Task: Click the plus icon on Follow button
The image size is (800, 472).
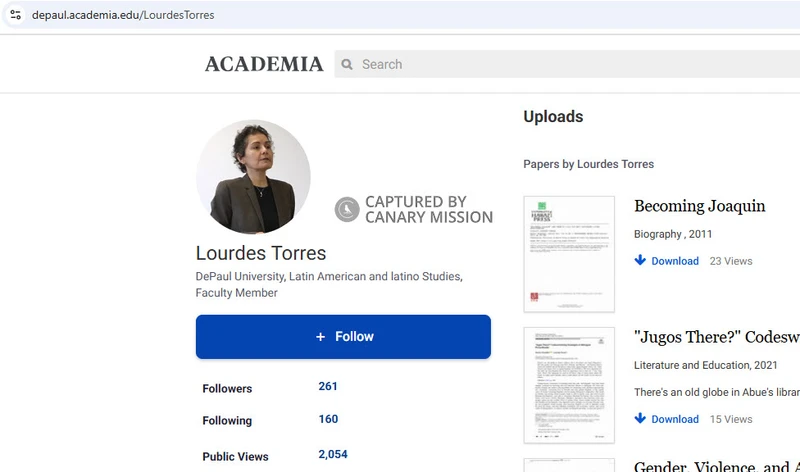Action: (320, 337)
